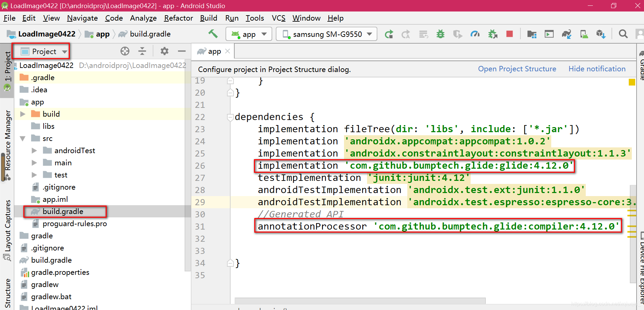Click line 20 fold marker in gutter
Image resolution: width=644 pixels, height=310 pixels.
pyautogui.click(x=230, y=93)
